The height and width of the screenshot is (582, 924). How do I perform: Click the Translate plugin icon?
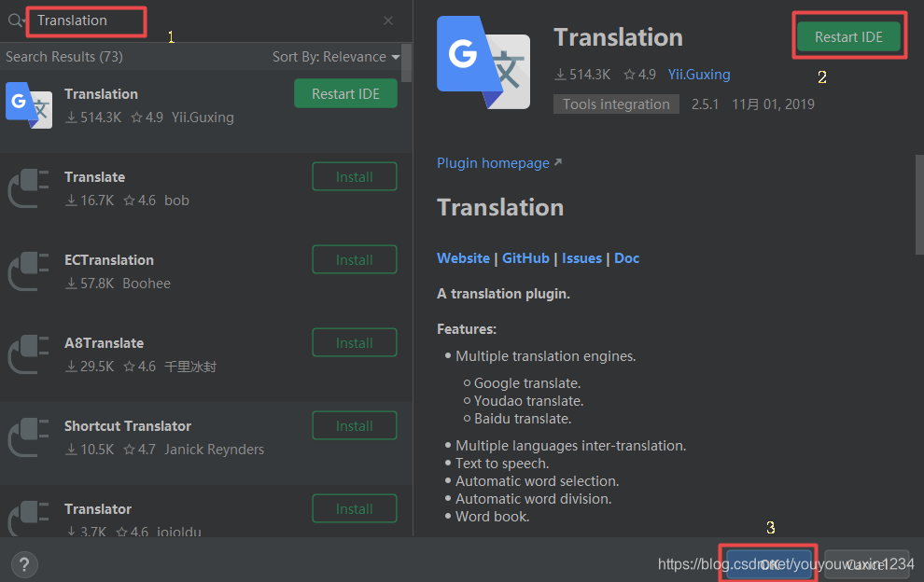point(28,187)
